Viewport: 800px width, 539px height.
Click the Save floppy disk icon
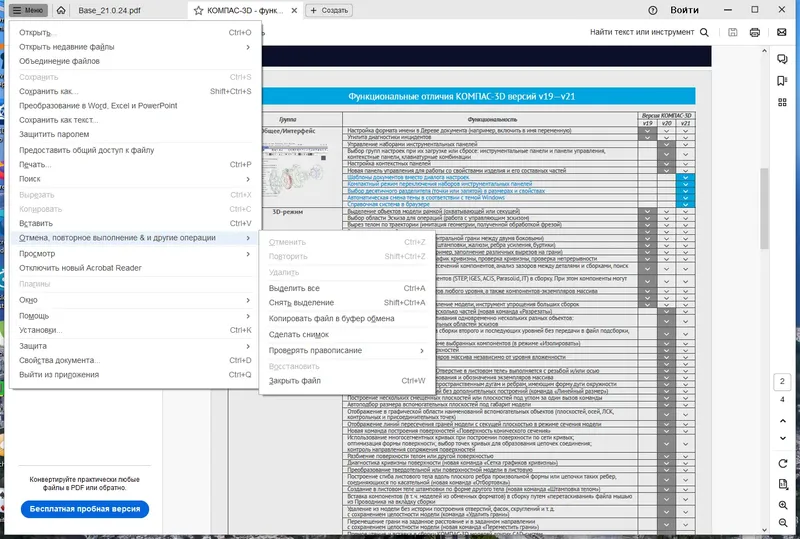(733, 32)
